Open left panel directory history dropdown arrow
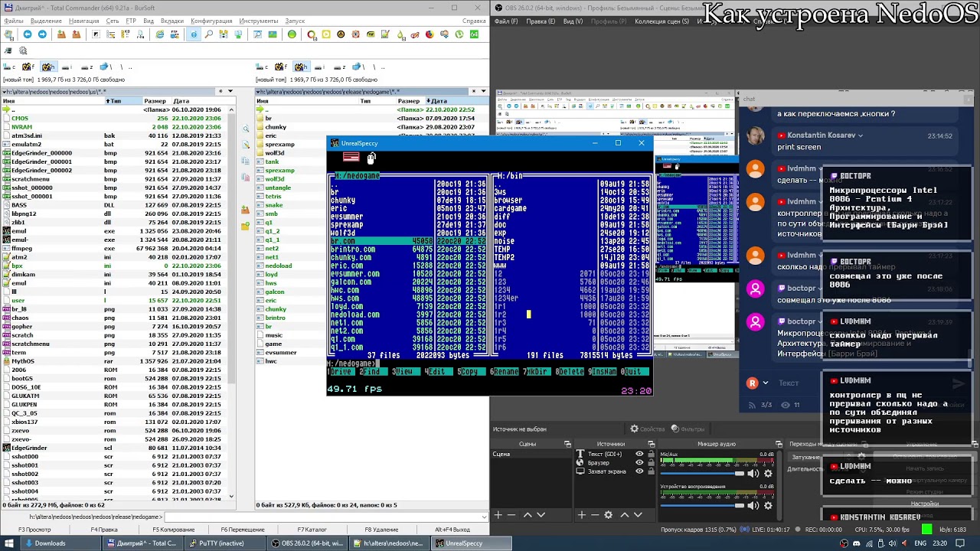Screen dimensions: 980x551 tap(230, 92)
